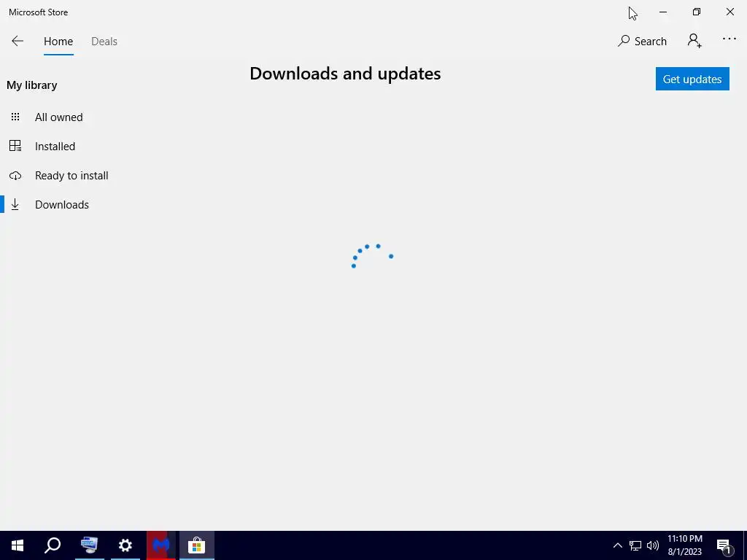747x560 pixels.
Task: Open the clock showing 11:10 PM
Action: [684, 545]
